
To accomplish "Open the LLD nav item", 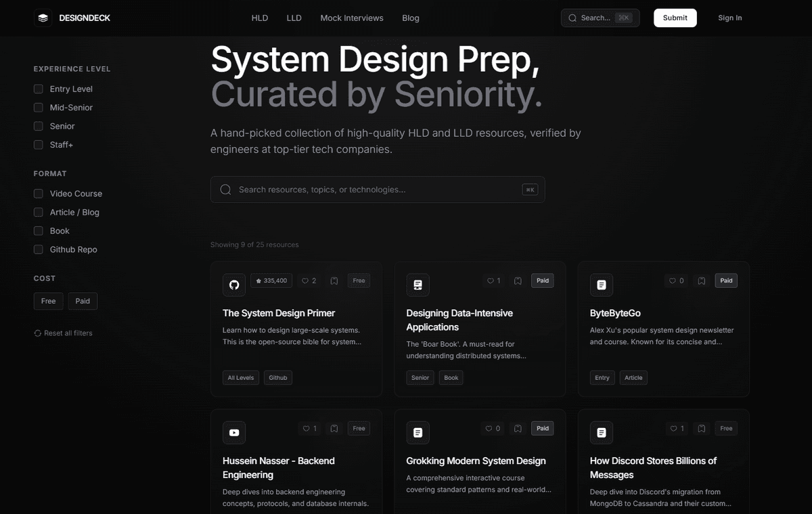I will [294, 18].
